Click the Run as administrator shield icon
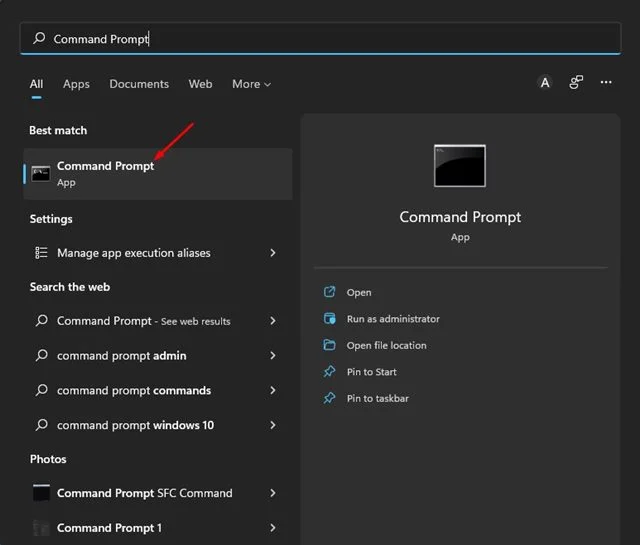 (329, 318)
